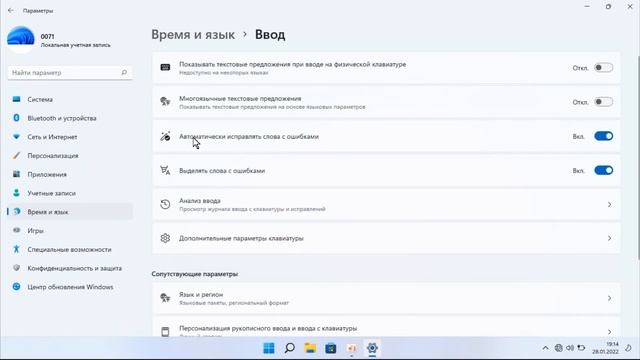Open the Windows Start button on taskbar
This screenshot has width=640, height=360.
click(x=269, y=348)
